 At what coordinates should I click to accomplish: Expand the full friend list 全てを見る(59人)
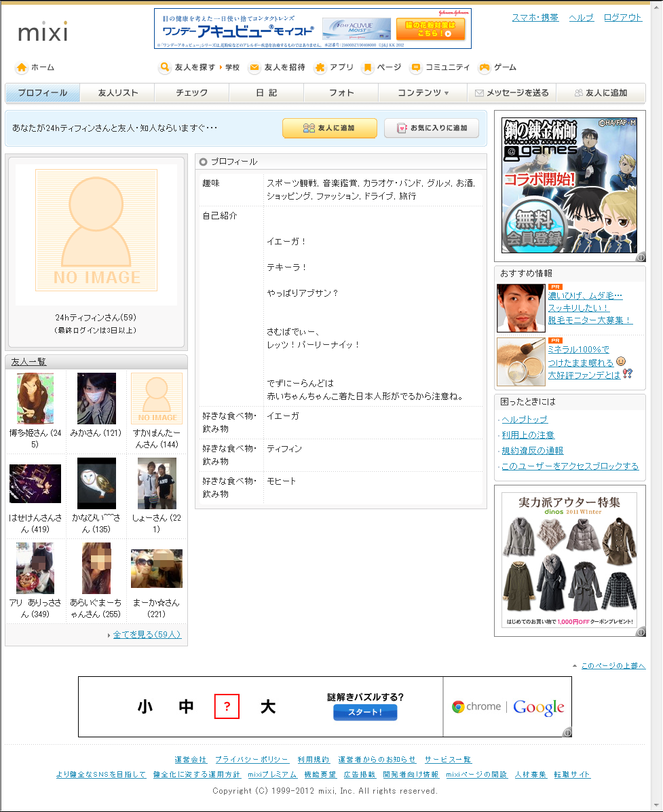(x=147, y=634)
